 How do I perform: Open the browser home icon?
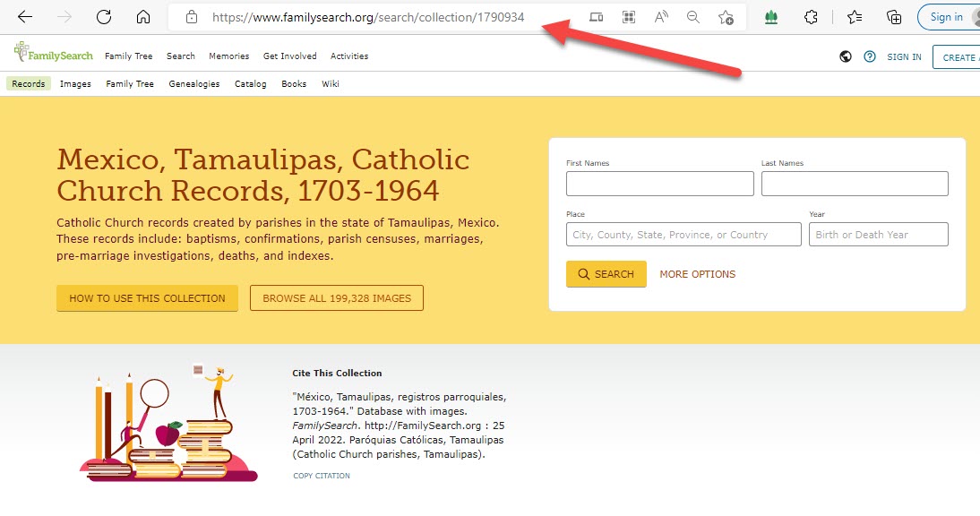pyautogui.click(x=143, y=17)
